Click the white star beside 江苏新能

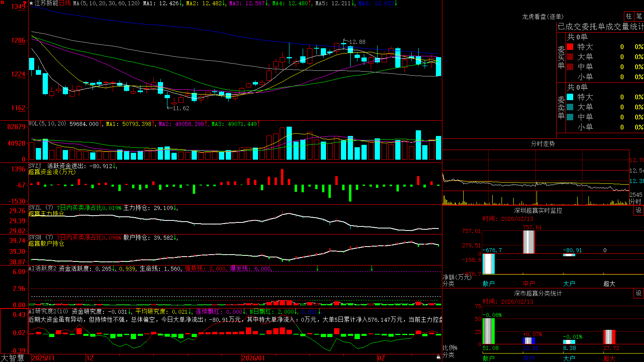pos(31,3)
